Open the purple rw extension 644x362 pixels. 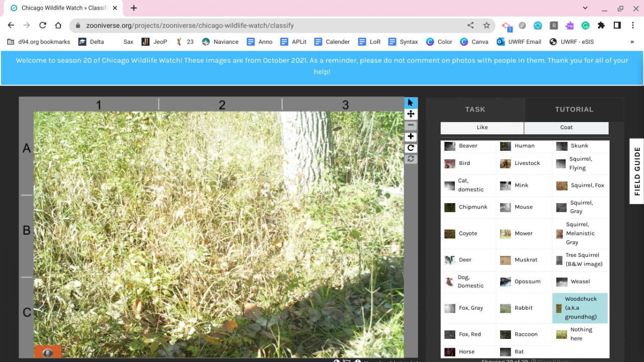570,25
